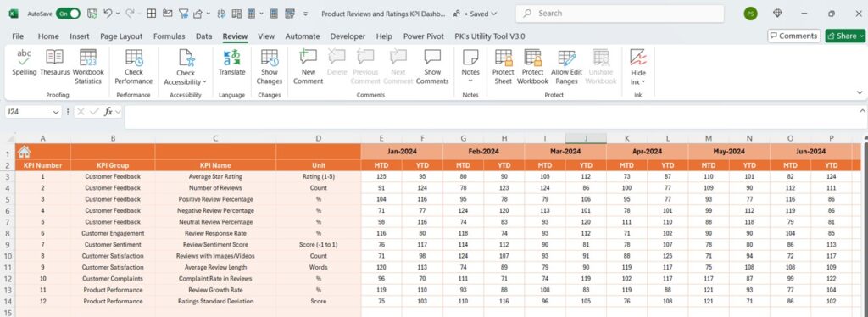Select the 'Average Star Rating' cell
Viewport: 868px width, 317px height.
pos(215,176)
